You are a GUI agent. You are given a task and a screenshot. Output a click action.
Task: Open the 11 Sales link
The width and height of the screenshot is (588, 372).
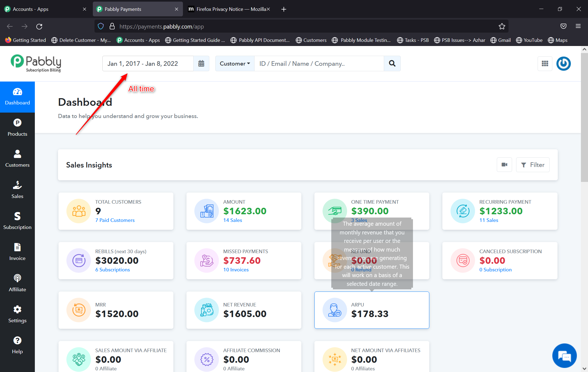(x=489, y=220)
